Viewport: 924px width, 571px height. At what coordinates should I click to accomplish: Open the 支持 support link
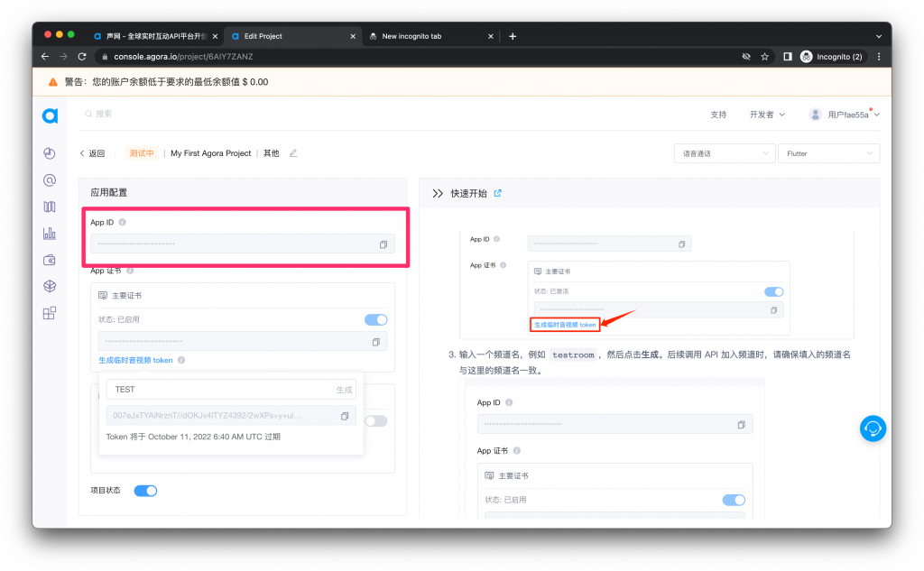coord(718,115)
